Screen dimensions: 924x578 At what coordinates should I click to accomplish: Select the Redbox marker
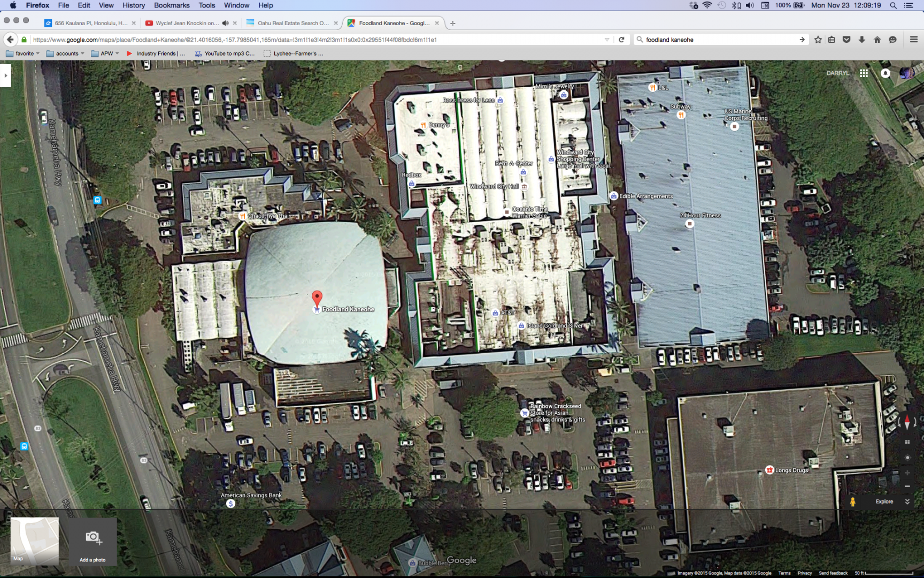[x=411, y=184]
